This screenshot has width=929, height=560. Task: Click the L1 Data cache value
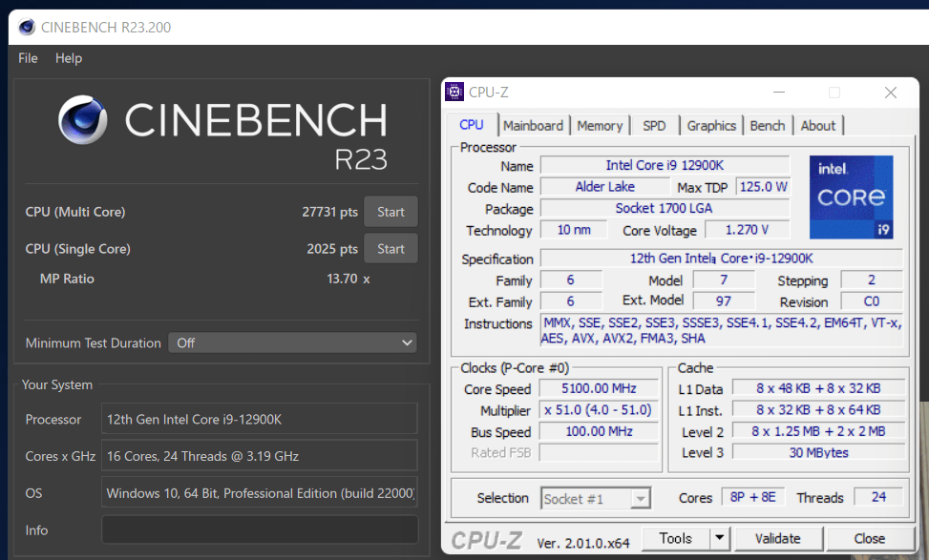[x=818, y=388]
